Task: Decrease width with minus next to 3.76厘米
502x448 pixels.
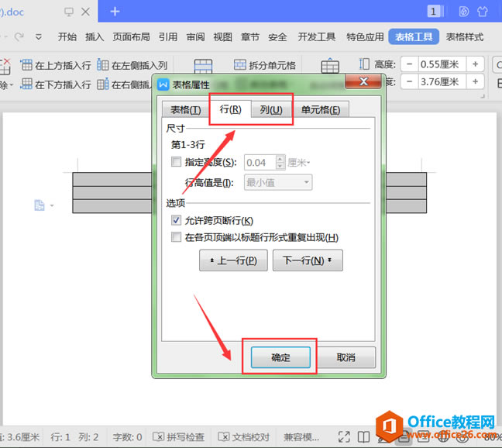Action: click(409, 81)
